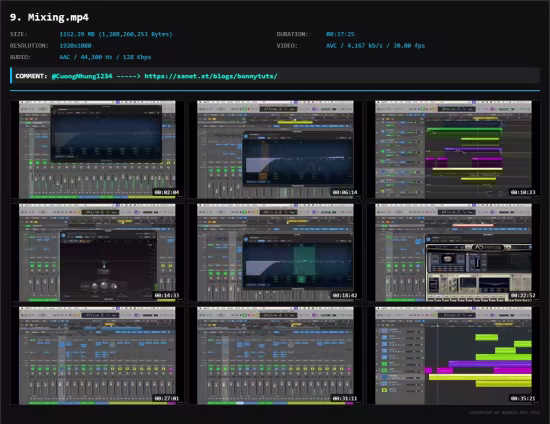
Task: Open the thumbnail stamped 00:02:04
Action: tap(97, 150)
